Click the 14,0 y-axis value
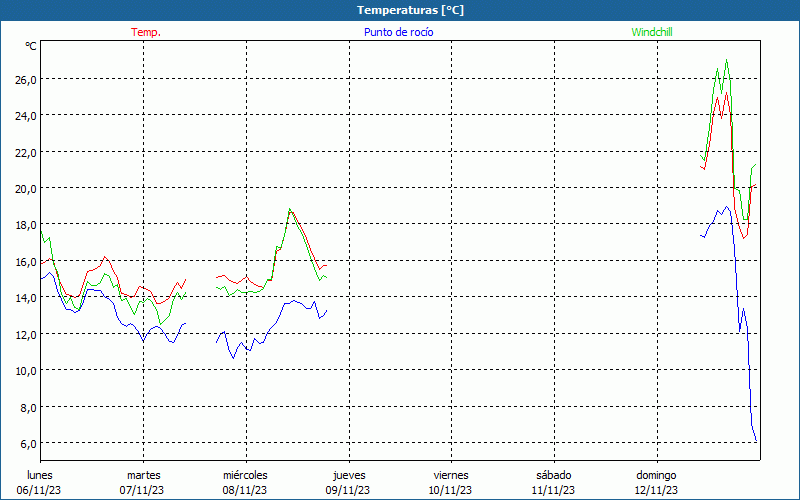Image resolution: width=800 pixels, height=500 pixels. pyautogui.click(x=26, y=297)
